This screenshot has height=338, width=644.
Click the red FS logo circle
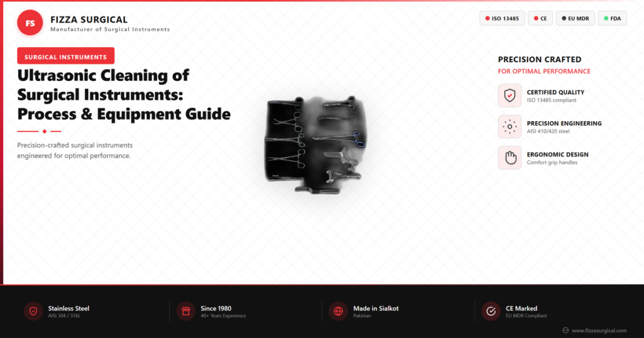click(x=30, y=23)
